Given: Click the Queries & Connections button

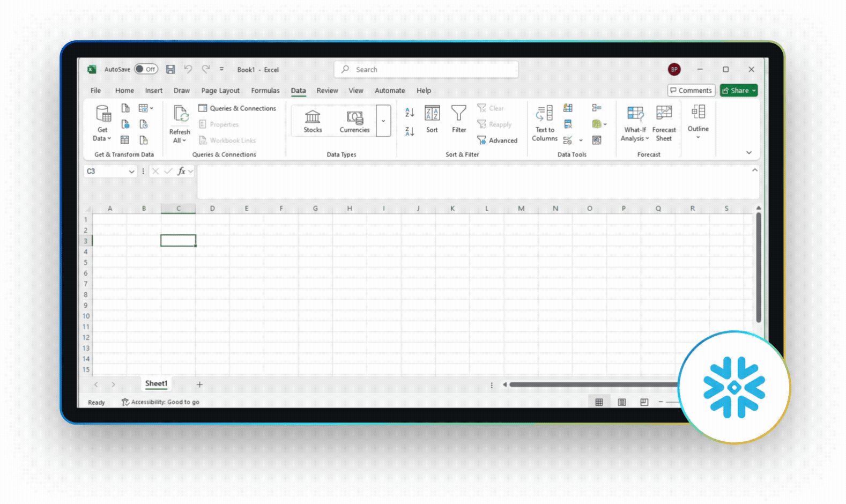Looking at the screenshot, I should pyautogui.click(x=237, y=108).
